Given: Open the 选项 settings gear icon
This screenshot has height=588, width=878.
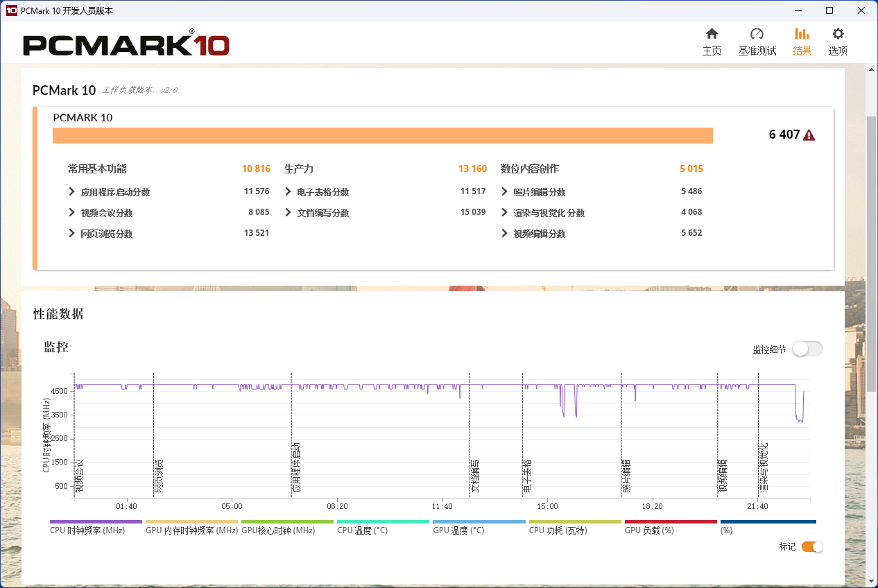Looking at the screenshot, I should pyautogui.click(x=838, y=34).
